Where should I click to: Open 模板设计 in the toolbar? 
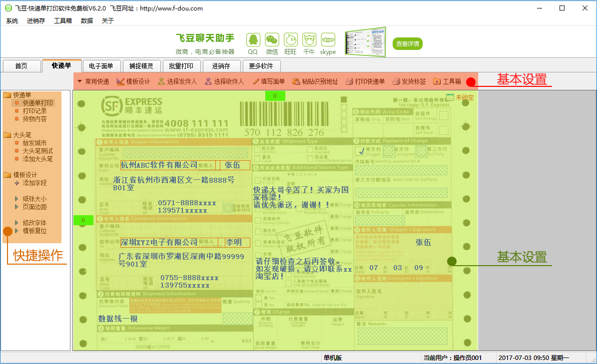(133, 81)
